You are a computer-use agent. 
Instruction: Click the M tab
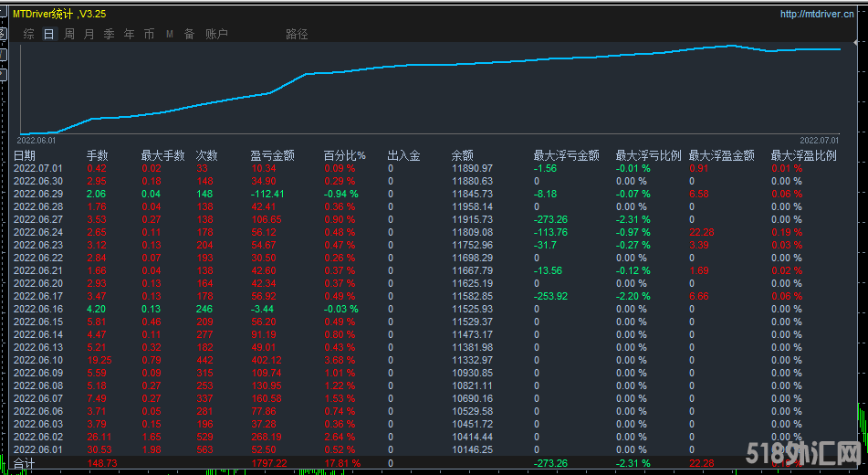click(x=169, y=35)
